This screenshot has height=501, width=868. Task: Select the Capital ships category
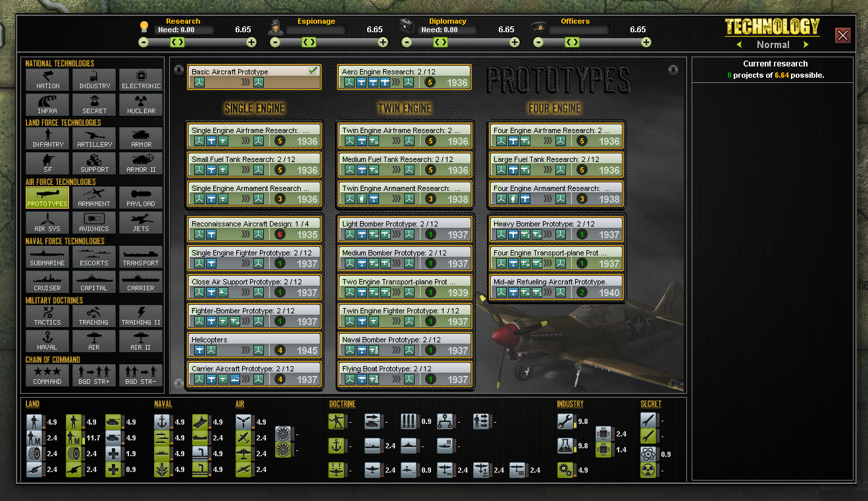(x=94, y=282)
